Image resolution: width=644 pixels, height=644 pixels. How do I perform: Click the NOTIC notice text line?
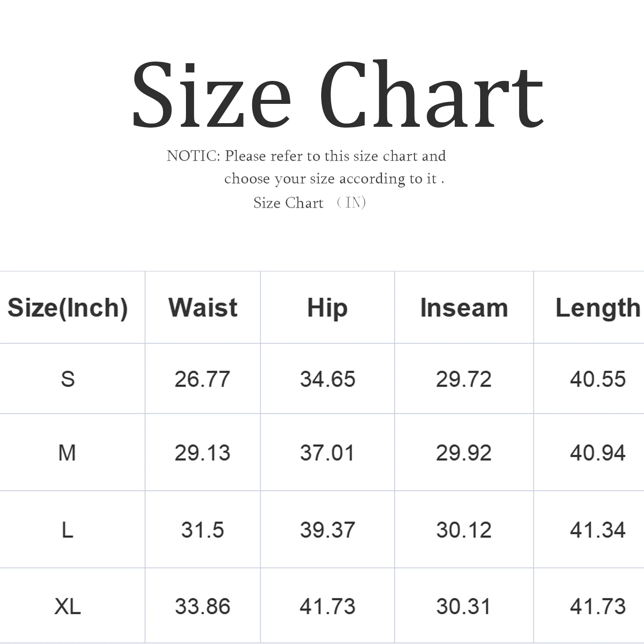pyautogui.click(x=306, y=156)
